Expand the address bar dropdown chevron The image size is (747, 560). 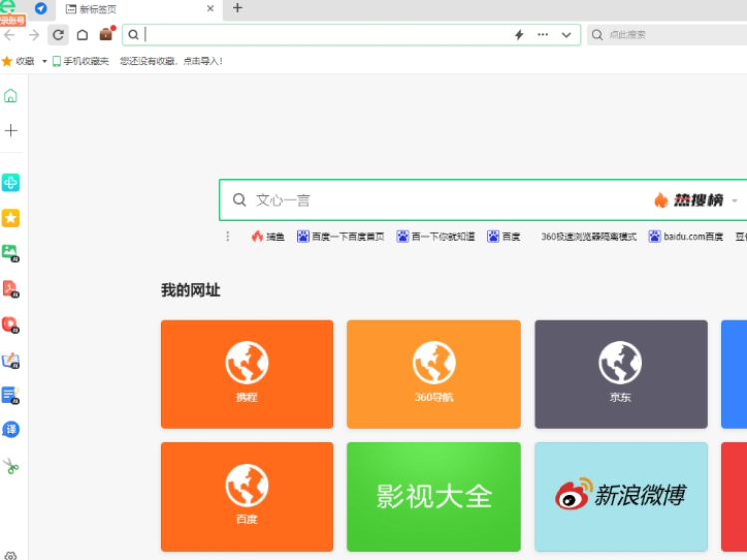[x=566, y=35]
